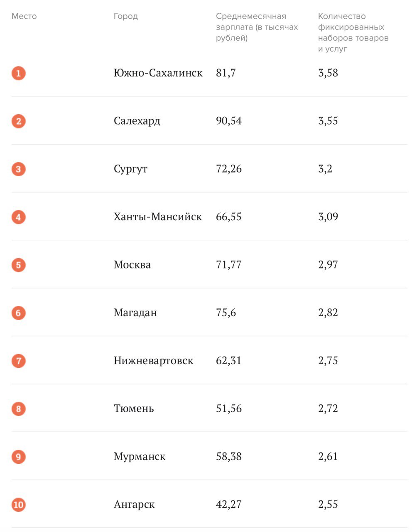Click the orange rank 4 badge

click(x=18, y=217)
